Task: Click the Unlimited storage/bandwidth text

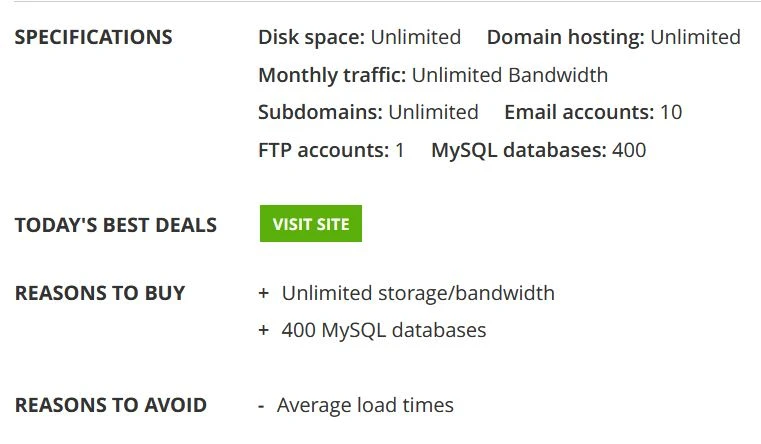Action: point(418,293)
